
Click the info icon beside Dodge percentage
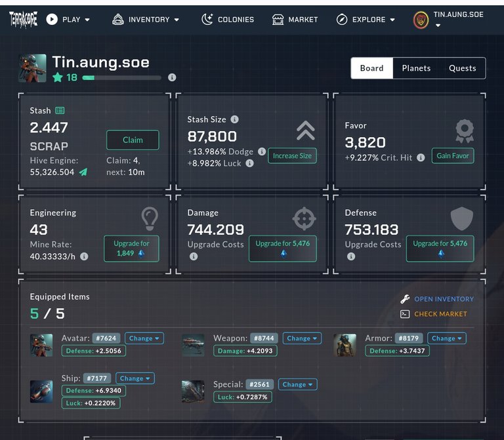pyautogui.click(x=262, y=151)
